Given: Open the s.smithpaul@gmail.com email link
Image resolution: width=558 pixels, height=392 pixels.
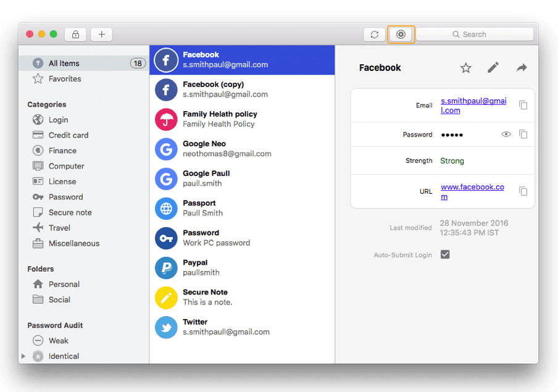Looking at the screenshot, I should (473, 106).
